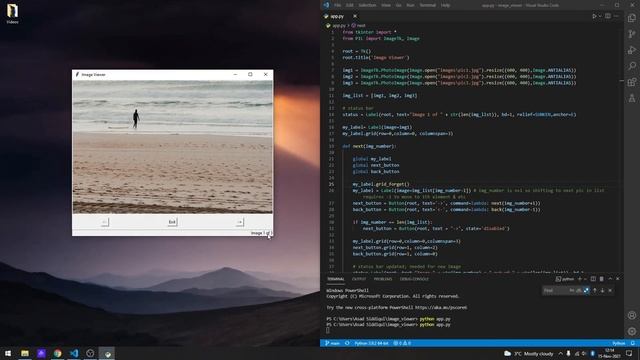Open the Run and Debug view
This screenshot has width=640, height=360.
click(x=632, y=50)
